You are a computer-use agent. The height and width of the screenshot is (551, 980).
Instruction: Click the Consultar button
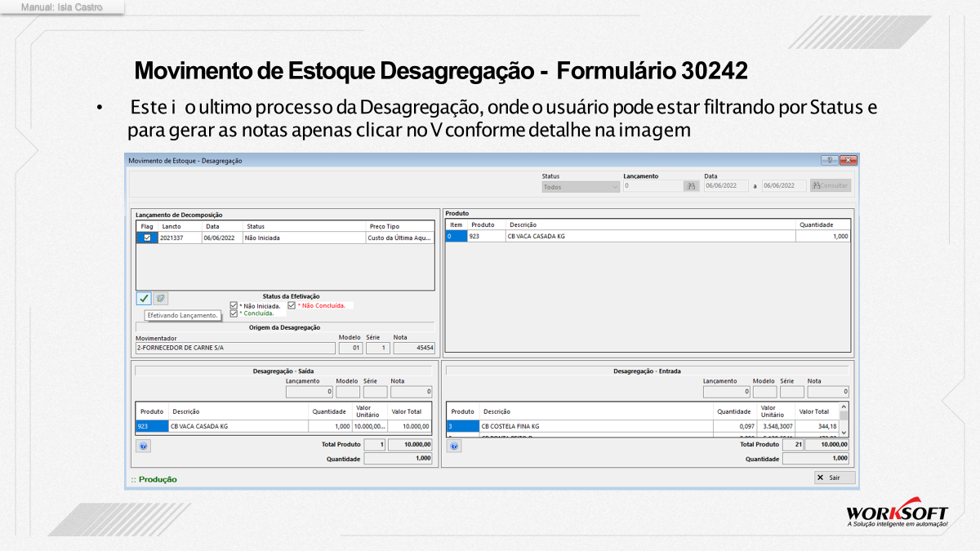point(830,186)
